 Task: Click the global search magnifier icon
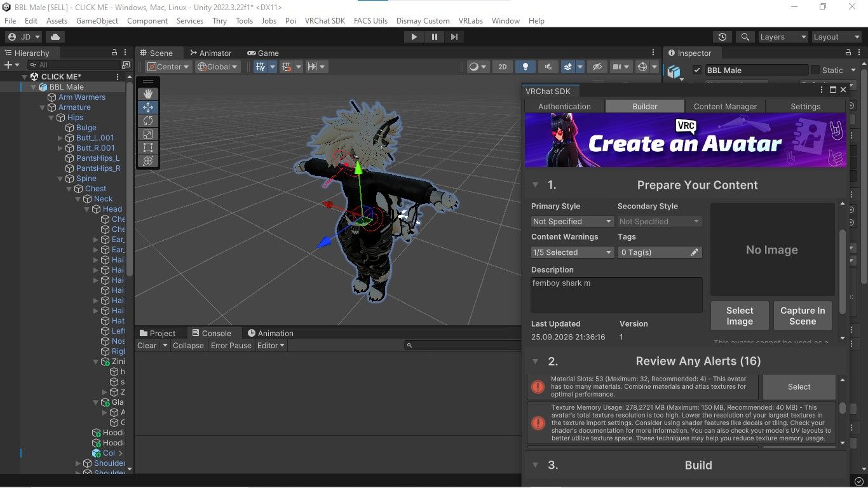click(745, 37)
